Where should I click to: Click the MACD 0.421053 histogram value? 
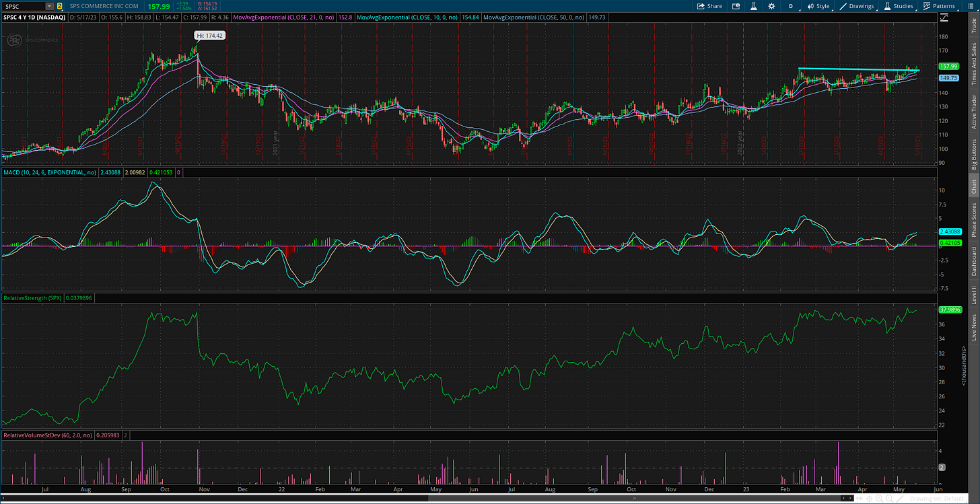point(162,173)
